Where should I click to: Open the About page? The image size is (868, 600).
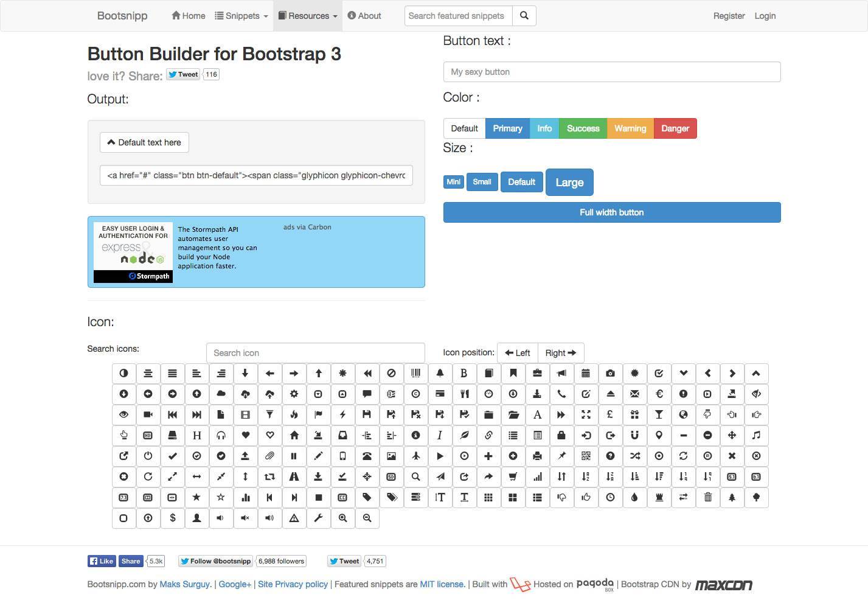pos(364,16)
